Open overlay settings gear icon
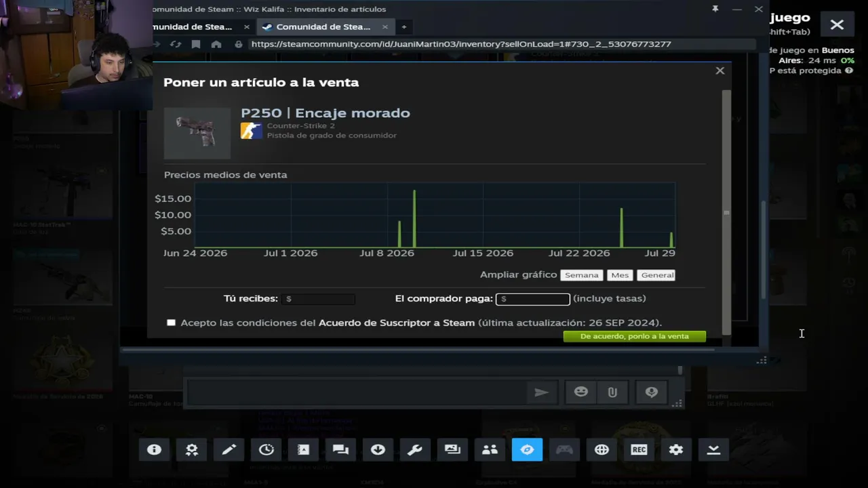 click(x=676, y=449)
